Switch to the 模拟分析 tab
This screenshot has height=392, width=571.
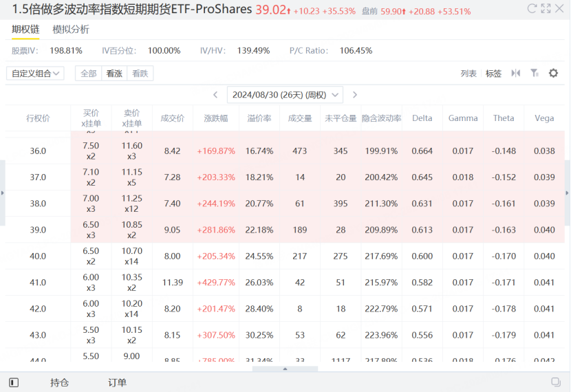71,30
